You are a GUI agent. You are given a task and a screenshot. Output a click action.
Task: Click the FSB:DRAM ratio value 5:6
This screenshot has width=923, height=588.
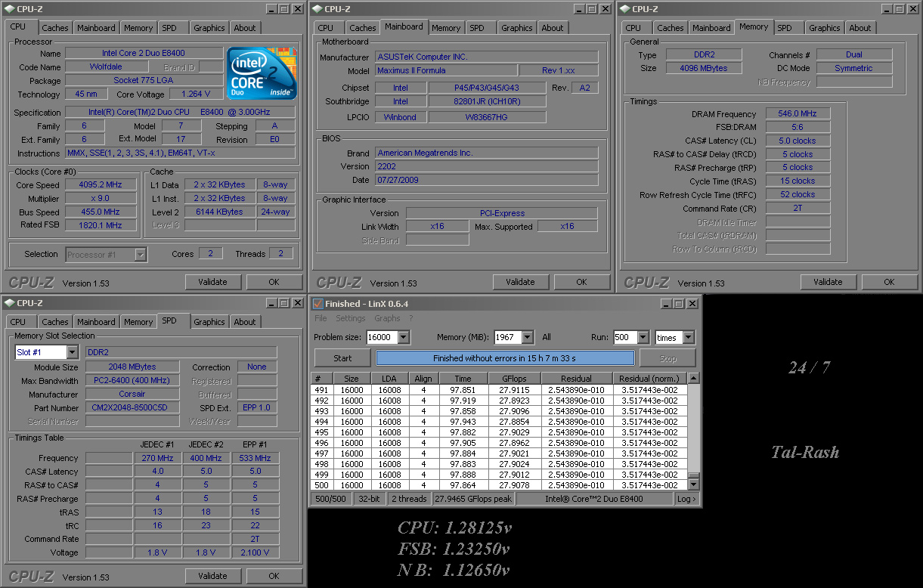[798, 127]
